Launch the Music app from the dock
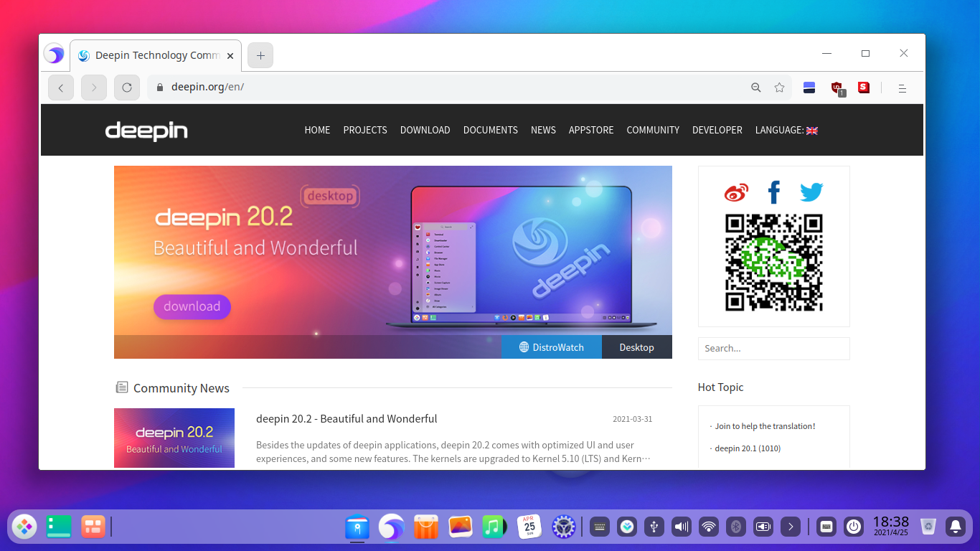 click(494, 527)
